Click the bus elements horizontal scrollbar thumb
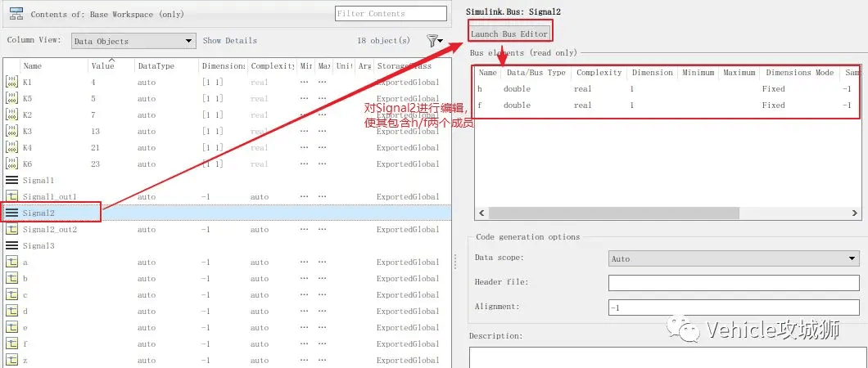 coord(614,213)
